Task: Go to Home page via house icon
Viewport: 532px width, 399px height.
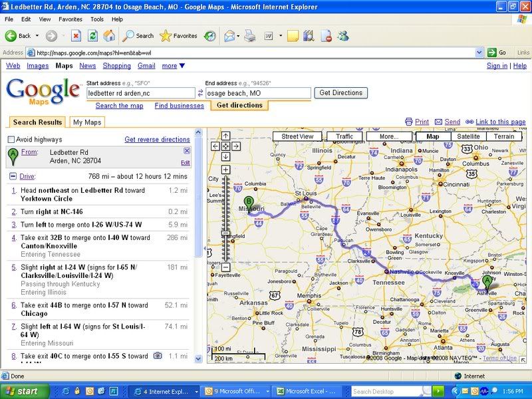Action: [x=109, y=36]
